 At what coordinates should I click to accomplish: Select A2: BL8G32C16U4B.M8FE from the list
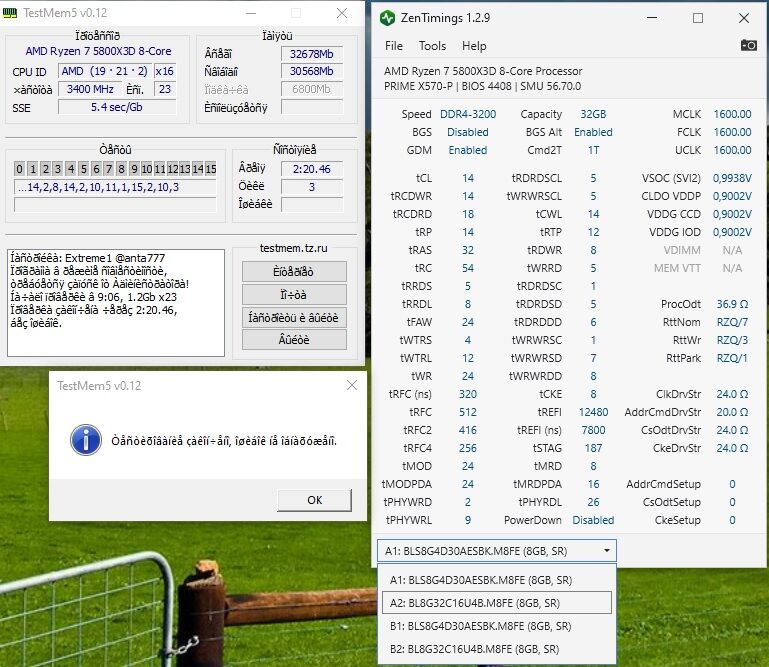click(497, 603)
